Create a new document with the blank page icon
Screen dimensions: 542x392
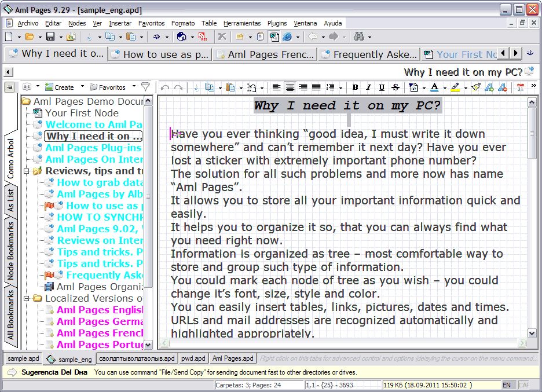tap(9, 36)
